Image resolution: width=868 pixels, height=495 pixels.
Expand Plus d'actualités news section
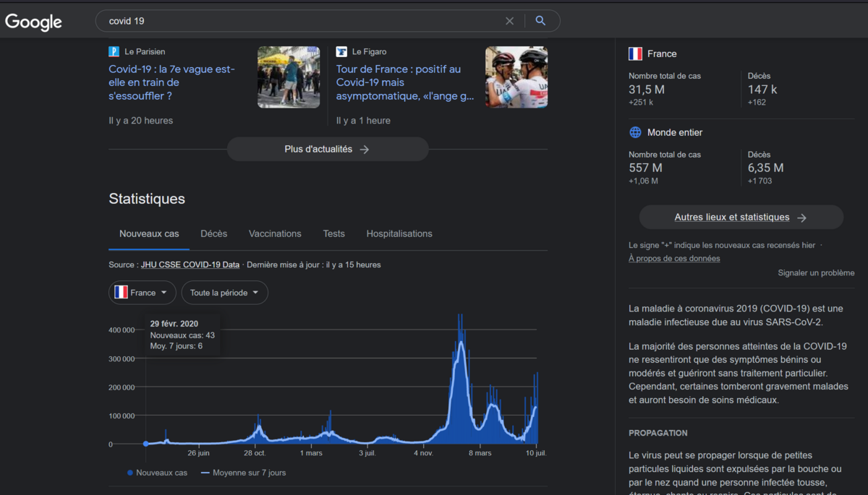[x=327, y=150]
